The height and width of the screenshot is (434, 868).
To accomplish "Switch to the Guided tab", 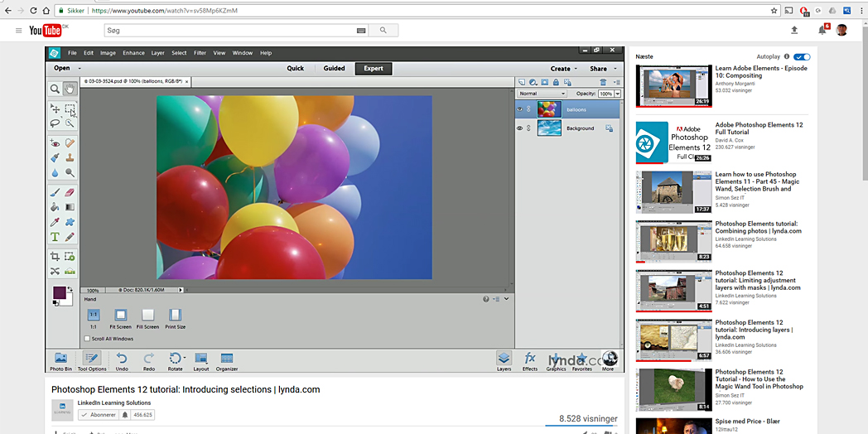I will click(x=334, y=69).
